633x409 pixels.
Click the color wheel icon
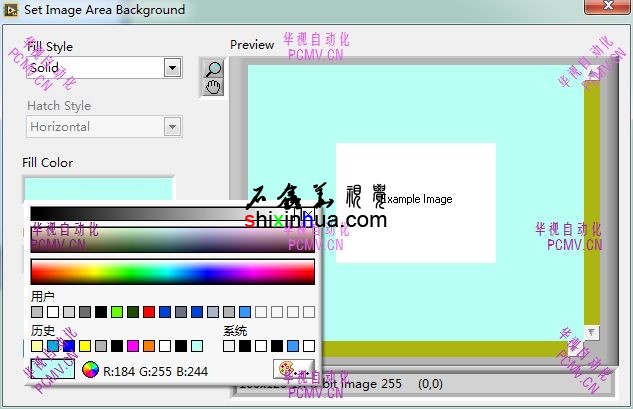90,370
